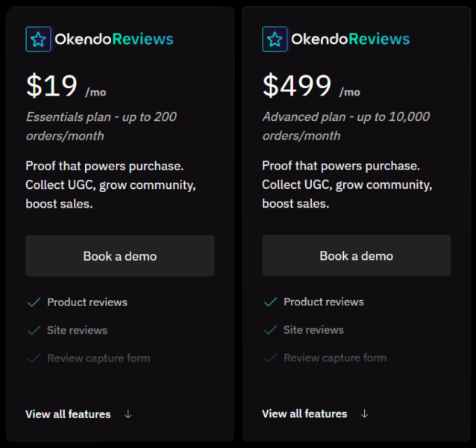Click checkmark beside Product reviews in Essentials plan

(34, 302)
